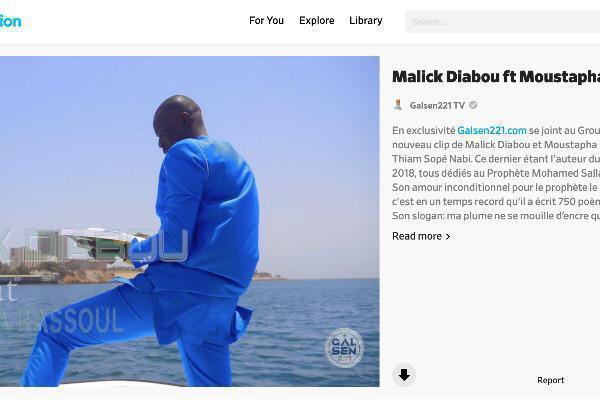Go to the Explore page
The width and height of the screenshot is (600, 408).
click(316, 21)
